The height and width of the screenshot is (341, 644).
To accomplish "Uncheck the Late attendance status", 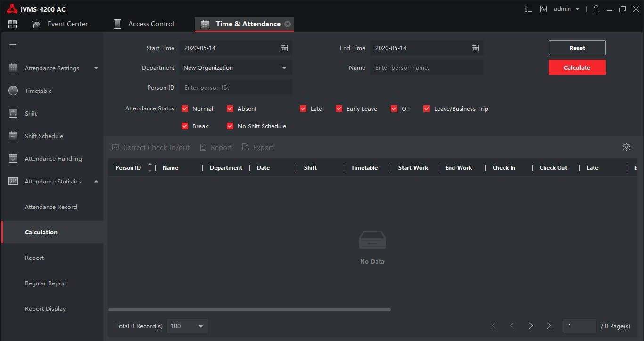I will click(303, 108).
